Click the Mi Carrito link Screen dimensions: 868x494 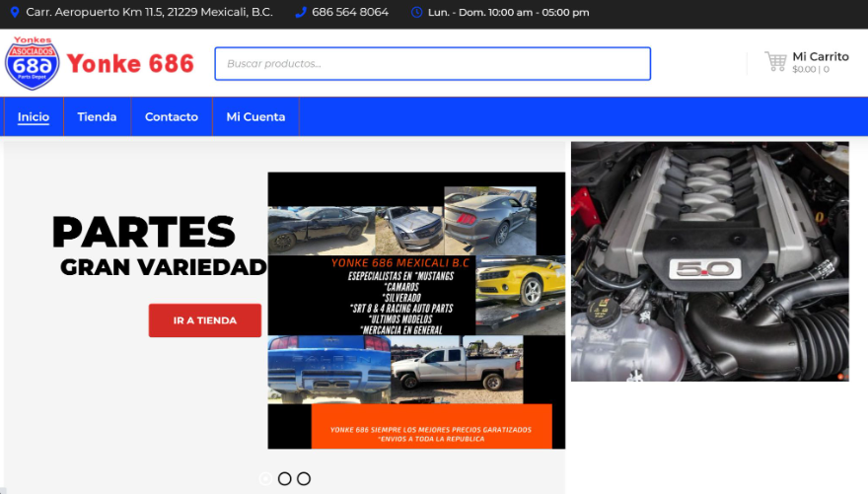coord(821,56)
